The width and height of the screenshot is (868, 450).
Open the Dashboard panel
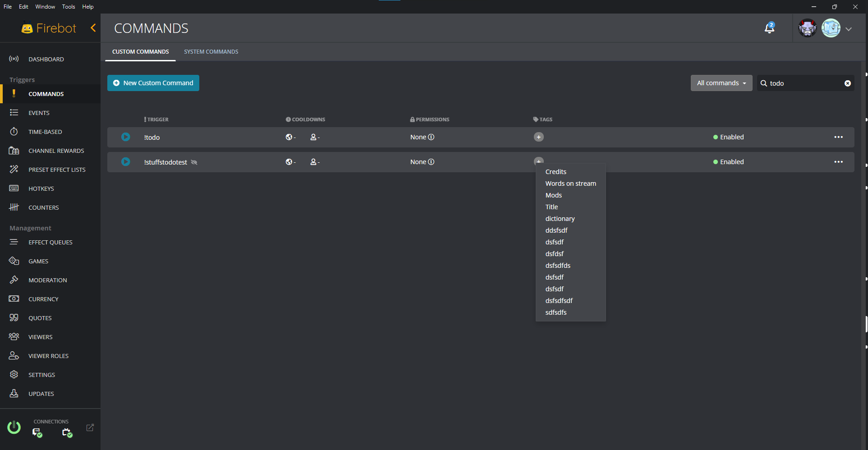pos(46,59)
